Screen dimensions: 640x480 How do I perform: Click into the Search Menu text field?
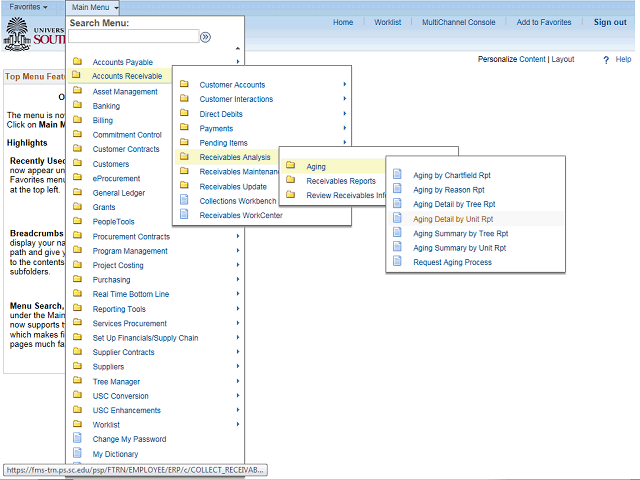(132, 37)
